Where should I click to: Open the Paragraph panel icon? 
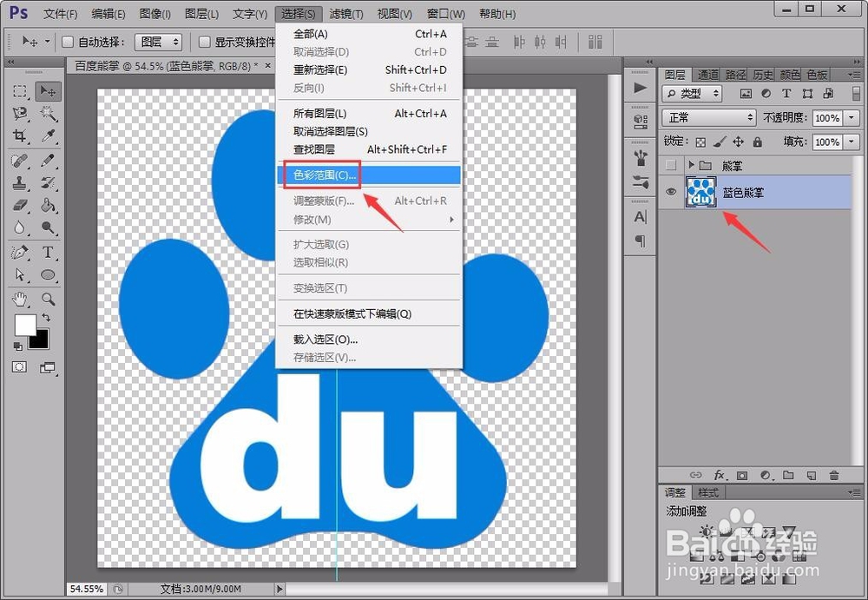click(x=640, y=241)
